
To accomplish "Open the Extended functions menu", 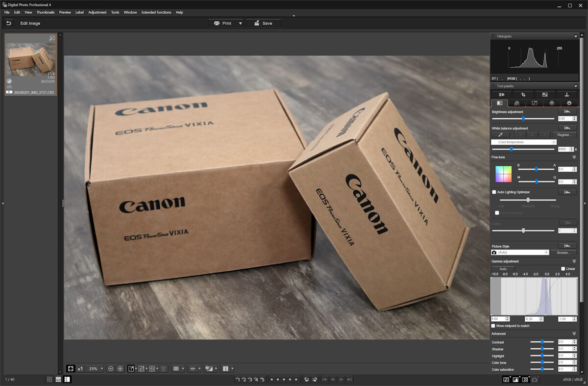I will pyautogui.click(x=156, y=12).
